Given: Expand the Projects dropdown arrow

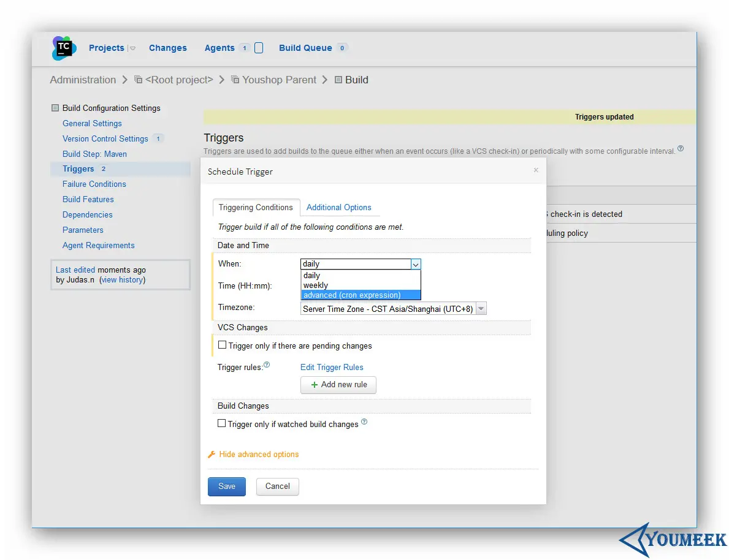Looking at the screenshot, I should pyautogui.click(x=132, y=48).
